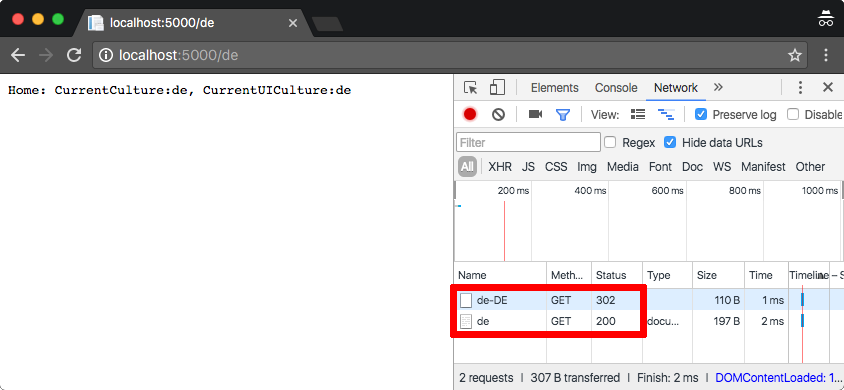This screenshot has width=844, height=390.
Task: Sort requests by the Name column
Action: tap(501, 275)
